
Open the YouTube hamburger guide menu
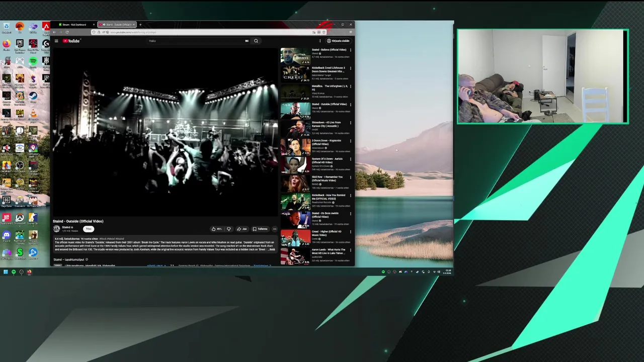[x=56, y=41]
